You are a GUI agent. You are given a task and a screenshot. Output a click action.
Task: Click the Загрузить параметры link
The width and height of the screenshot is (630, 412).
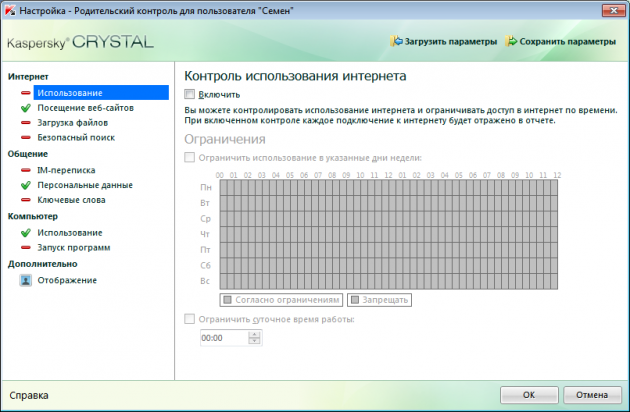[x=451, y=41]
